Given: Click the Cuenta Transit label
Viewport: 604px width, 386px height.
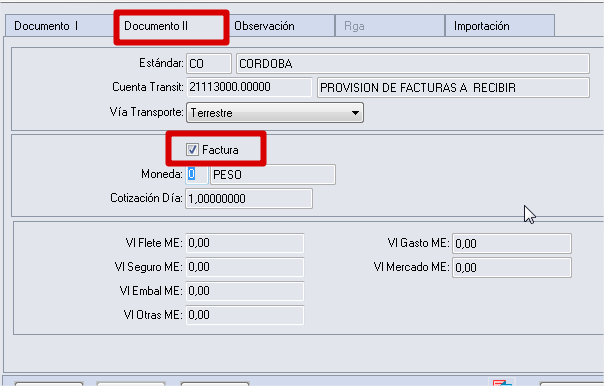Looking at the screenshot, I should 148,87.
